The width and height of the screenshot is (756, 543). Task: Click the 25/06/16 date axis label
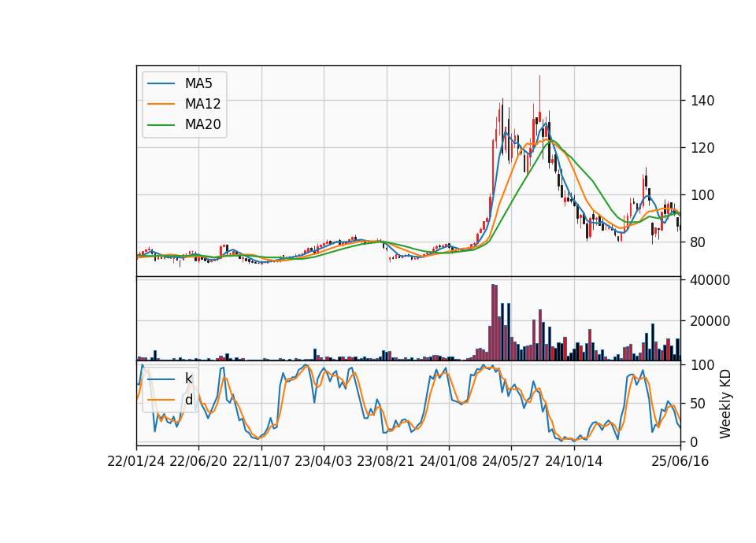pos(680,461)
